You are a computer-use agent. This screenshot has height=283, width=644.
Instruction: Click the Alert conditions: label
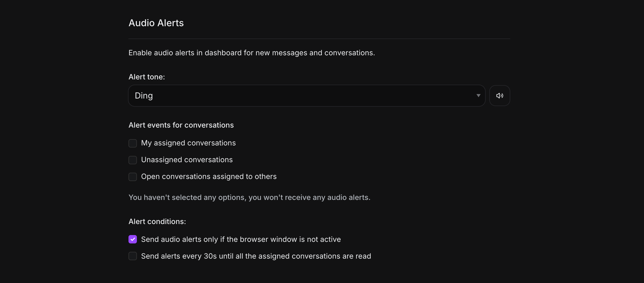[x=157, y=222]
